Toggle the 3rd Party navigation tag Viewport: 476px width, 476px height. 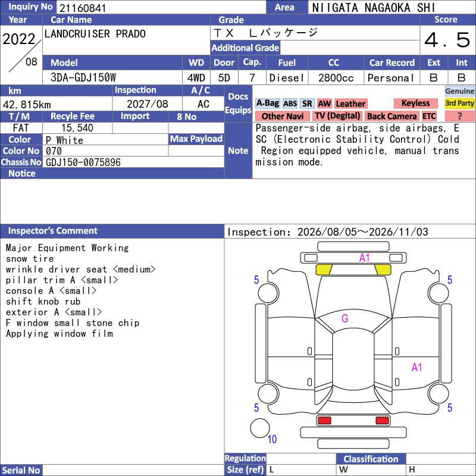(459, 103)
